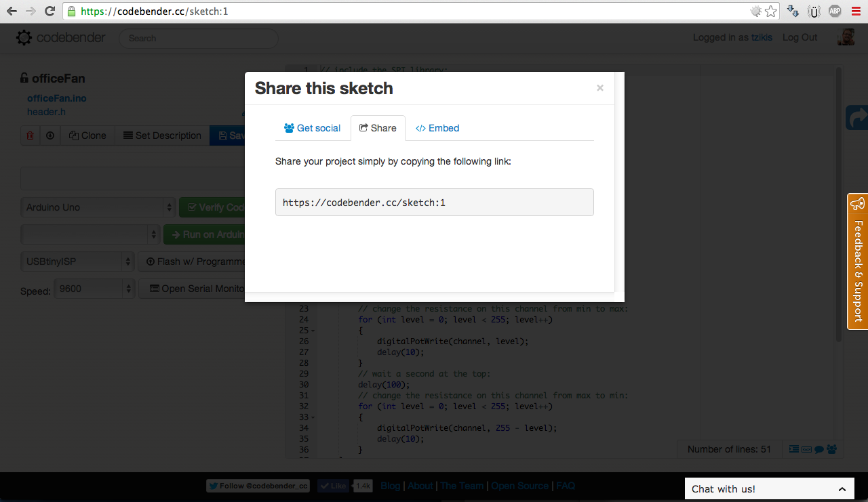Bookmark this page with the star icon
Screen dimensions: 868x502
pyautogui.click(x=771, y=11)
